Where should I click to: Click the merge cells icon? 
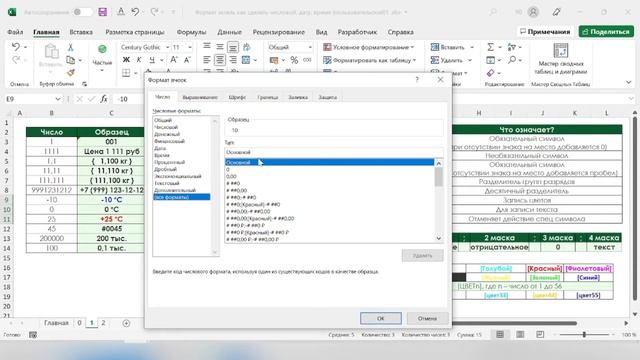coord(246,60)
